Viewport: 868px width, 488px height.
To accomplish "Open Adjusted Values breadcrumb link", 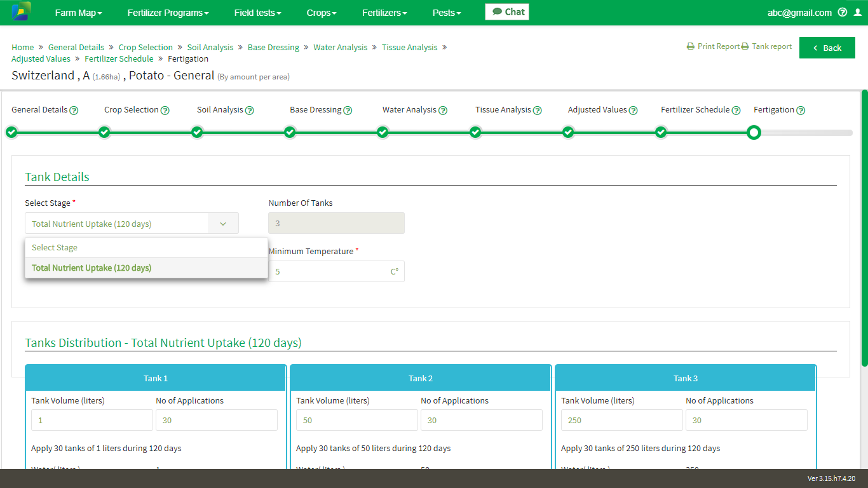I will click(41, 58).
